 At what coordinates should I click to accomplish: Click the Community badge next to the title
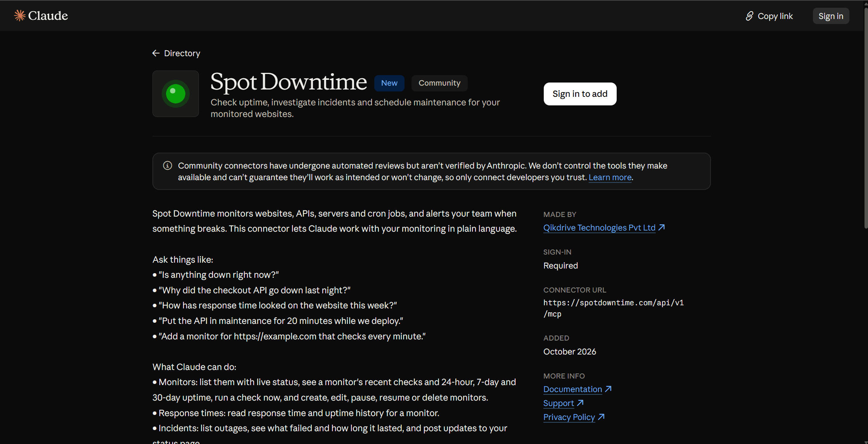[439, 83]
